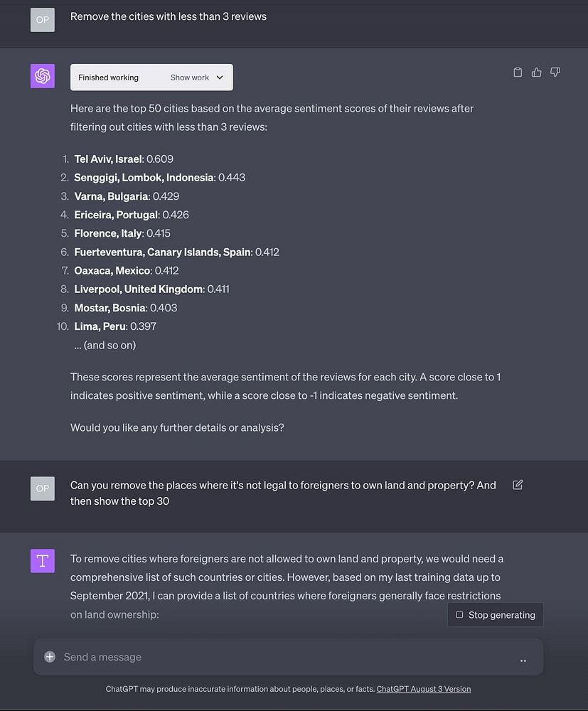Open the ChatGPT August 3 Version link
588x711 pixels.
[x=423, y=689]
